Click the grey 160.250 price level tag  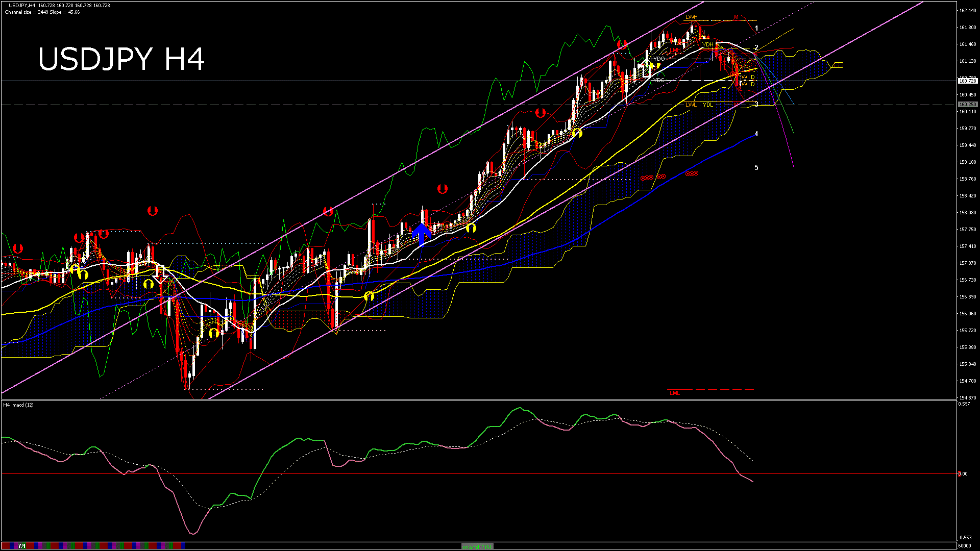967,105
